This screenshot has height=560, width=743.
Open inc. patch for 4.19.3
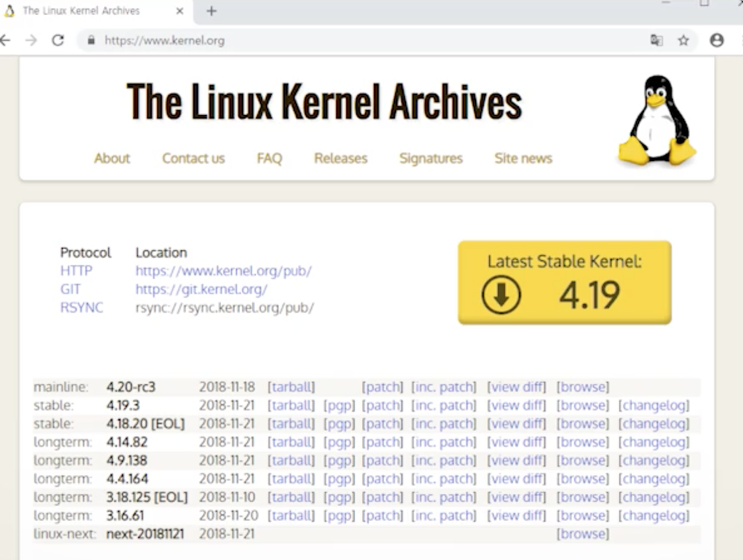(x=443, y=406)
